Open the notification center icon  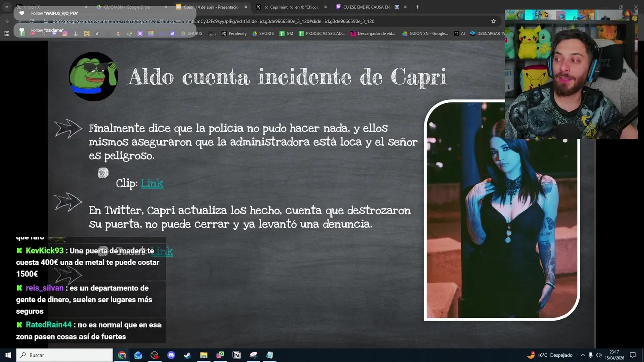click(633, 355)
